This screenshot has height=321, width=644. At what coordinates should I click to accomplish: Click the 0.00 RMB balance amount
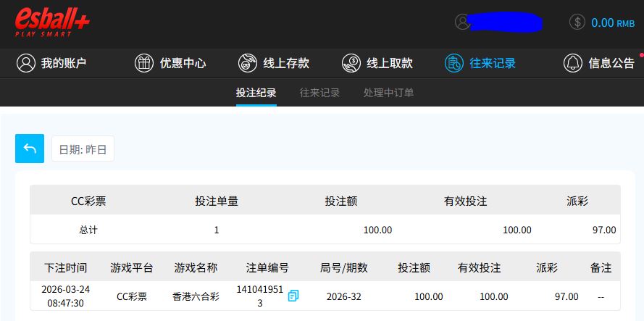click(612, 22)
